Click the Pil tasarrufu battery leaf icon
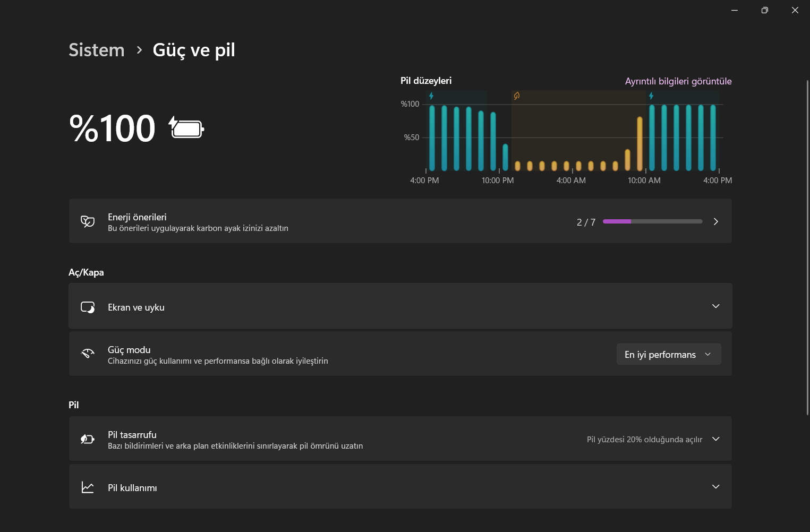This screenshot has height=532, width=810. 88,439
